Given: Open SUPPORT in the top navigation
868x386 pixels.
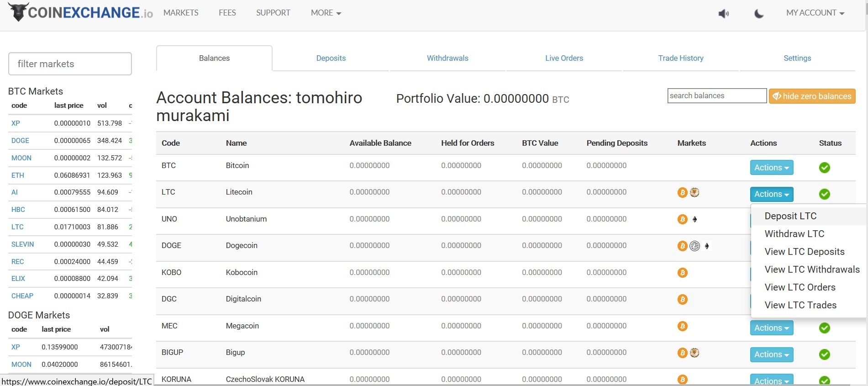Looking at the screenshot, I should (273, 13).
